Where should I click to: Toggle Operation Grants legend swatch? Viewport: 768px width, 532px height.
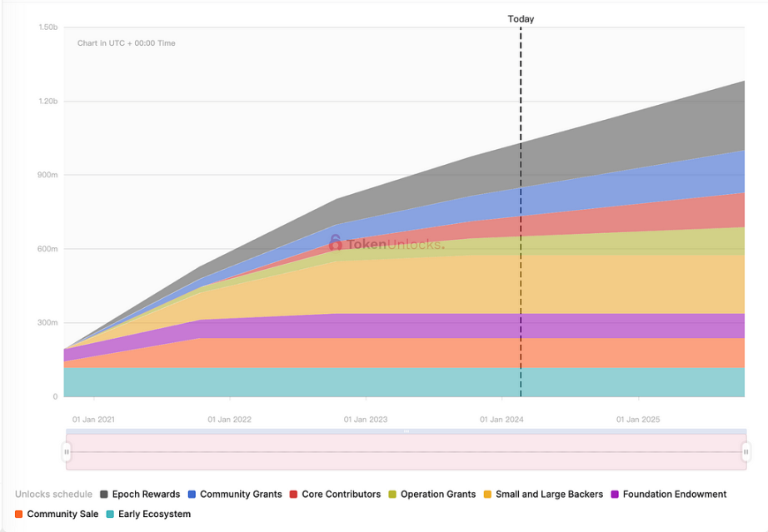click(x=392, y=495)
